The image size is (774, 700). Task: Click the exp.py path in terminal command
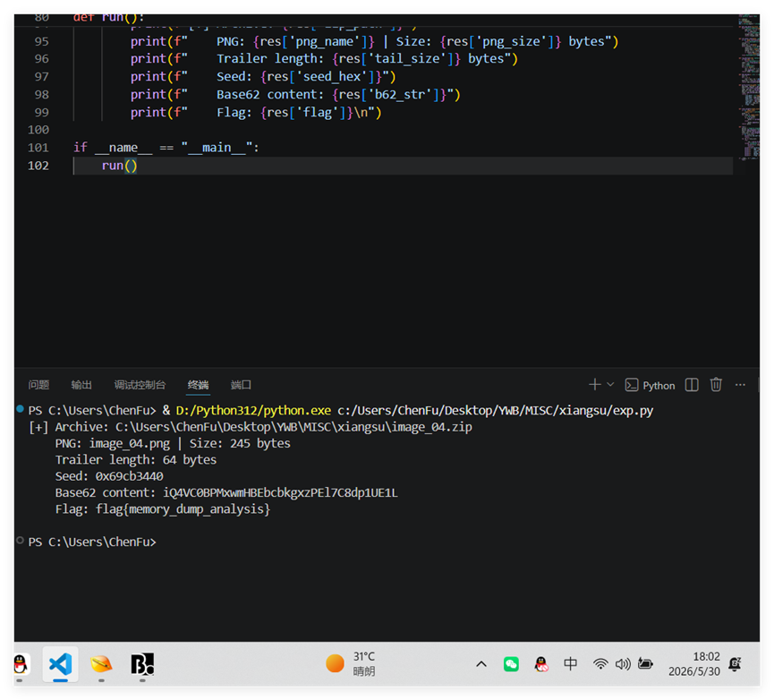pos(495,411)
